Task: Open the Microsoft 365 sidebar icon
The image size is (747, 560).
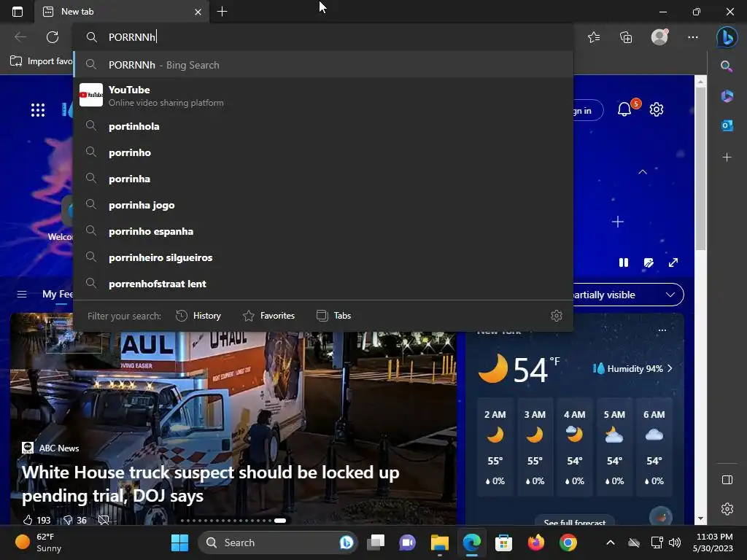Action: pos(727,96)
